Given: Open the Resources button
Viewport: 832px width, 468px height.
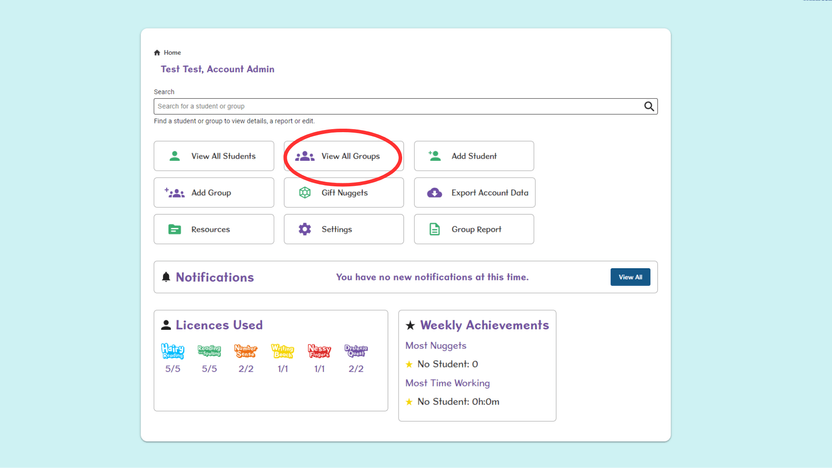Looking at the screenshot, I should coord(214,229).
